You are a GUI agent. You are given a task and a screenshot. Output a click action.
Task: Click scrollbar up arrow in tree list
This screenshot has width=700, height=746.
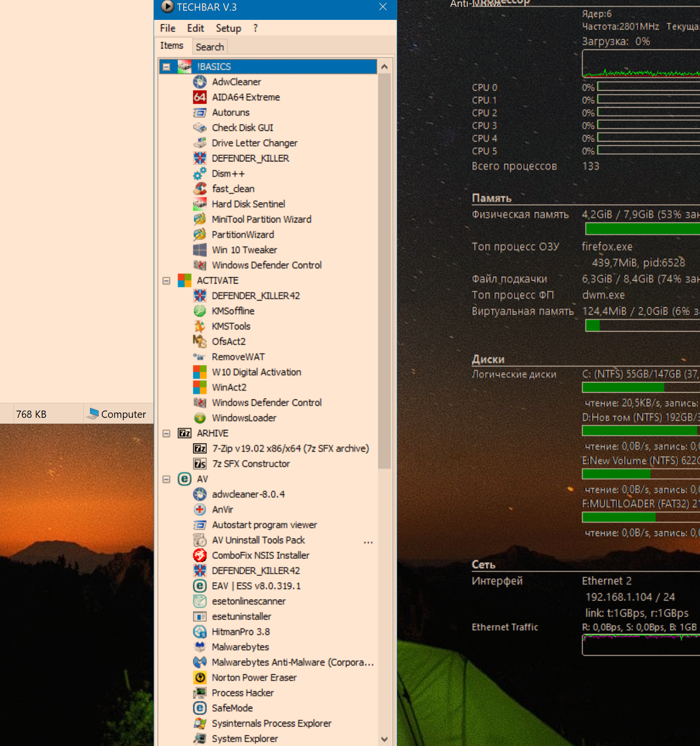(385, 66)
